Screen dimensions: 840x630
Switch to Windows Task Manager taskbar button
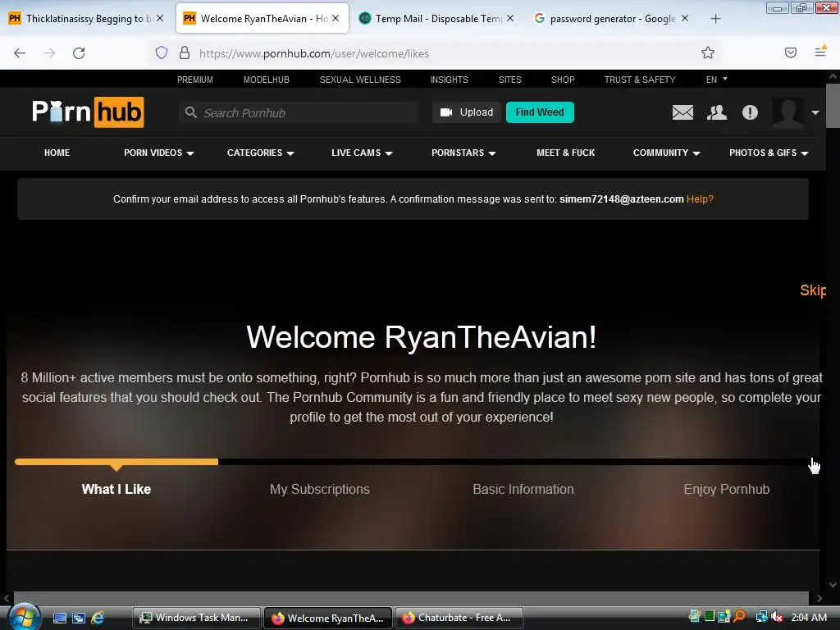197,618
